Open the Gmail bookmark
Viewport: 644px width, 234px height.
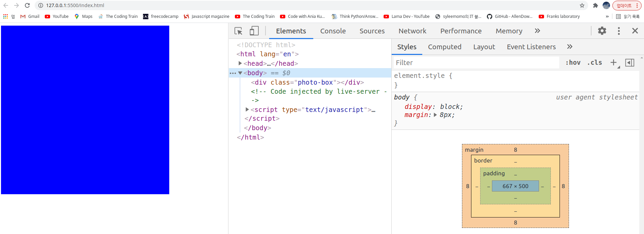point(30,16)
